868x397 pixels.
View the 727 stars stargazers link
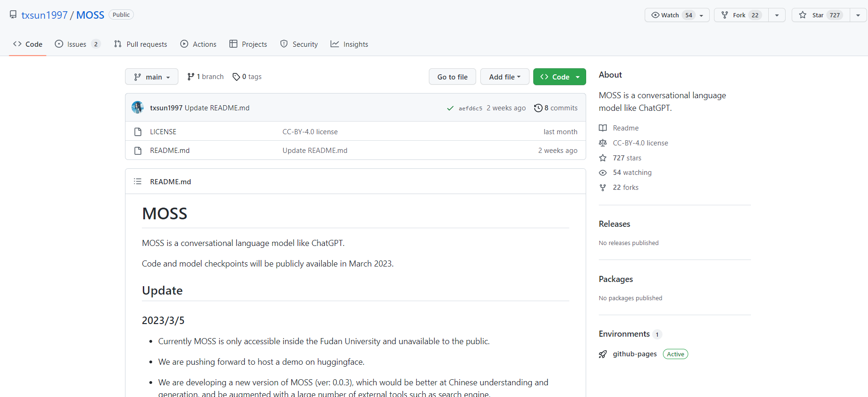click(627, 158)
